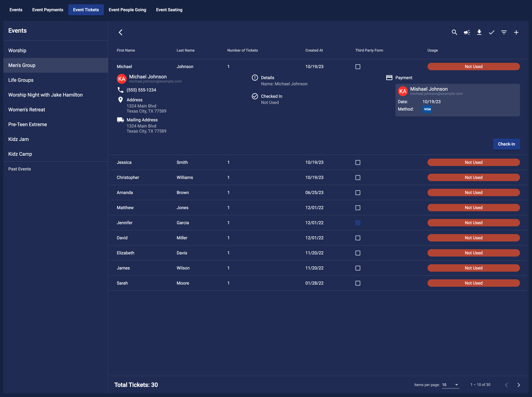Click the download icon in toolbar
This screenshot has height=397, width=532.
click(479, 32)
